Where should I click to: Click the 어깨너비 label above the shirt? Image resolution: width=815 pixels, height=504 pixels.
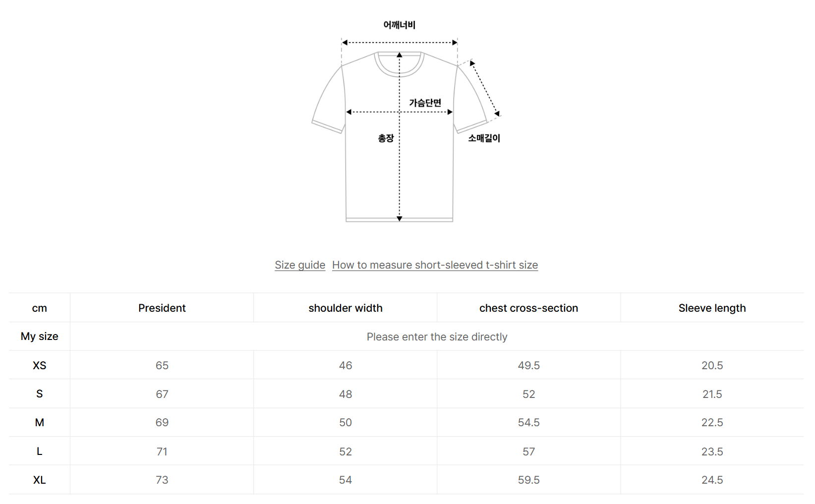(399, 25)
